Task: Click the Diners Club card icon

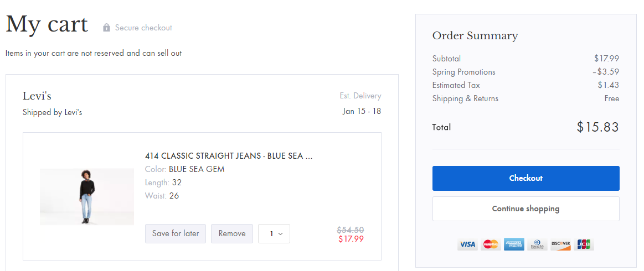Action: 537,244
